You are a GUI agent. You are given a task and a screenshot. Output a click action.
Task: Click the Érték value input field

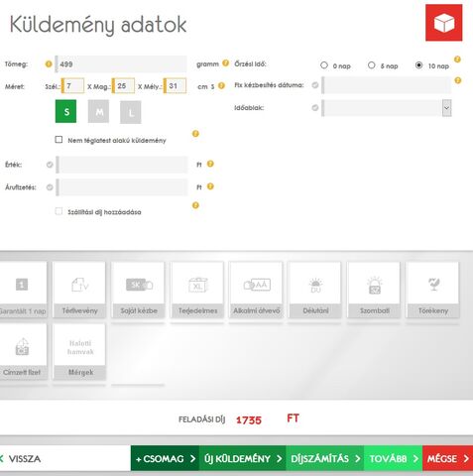pos(122,165)
